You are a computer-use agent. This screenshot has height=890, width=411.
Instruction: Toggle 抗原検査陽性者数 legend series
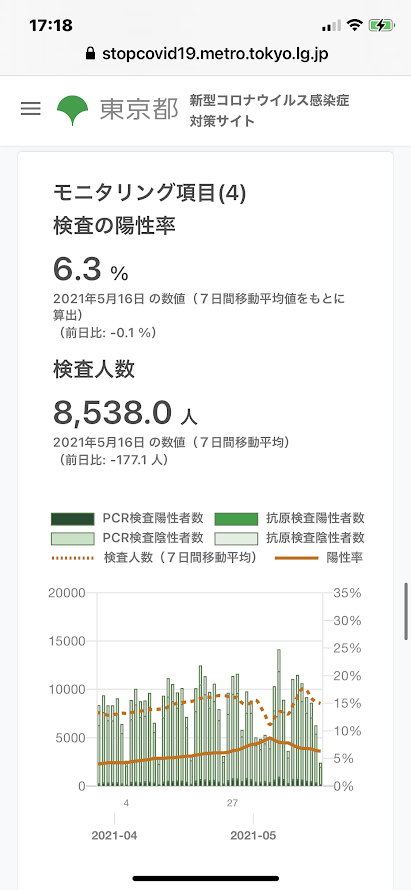click(290, 518)
